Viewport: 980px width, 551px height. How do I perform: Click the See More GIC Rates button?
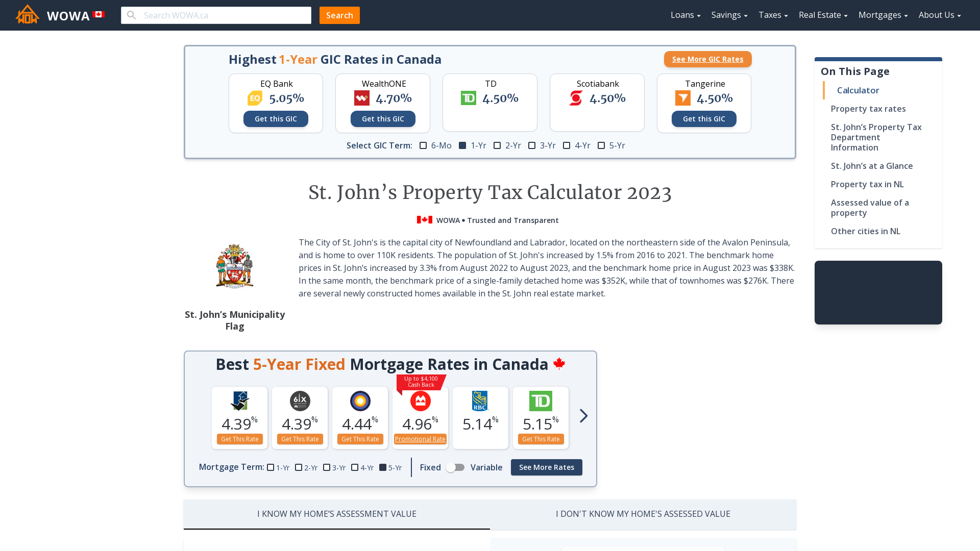(x=707, y=59)
